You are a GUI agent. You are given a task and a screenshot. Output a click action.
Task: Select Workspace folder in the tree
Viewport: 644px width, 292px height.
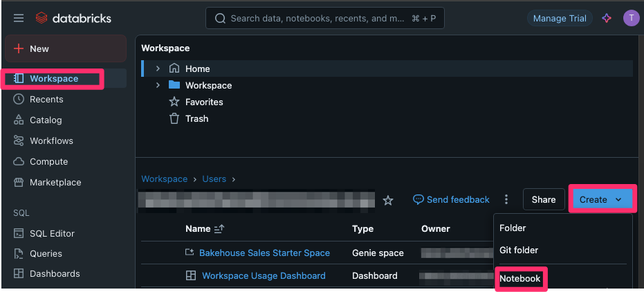pyautogui.click(x=209, y=85)
